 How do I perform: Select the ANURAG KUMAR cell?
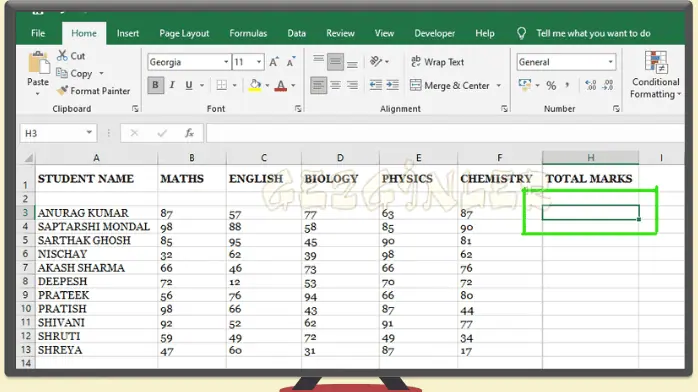pyautogui.click(x=96, y=213)
